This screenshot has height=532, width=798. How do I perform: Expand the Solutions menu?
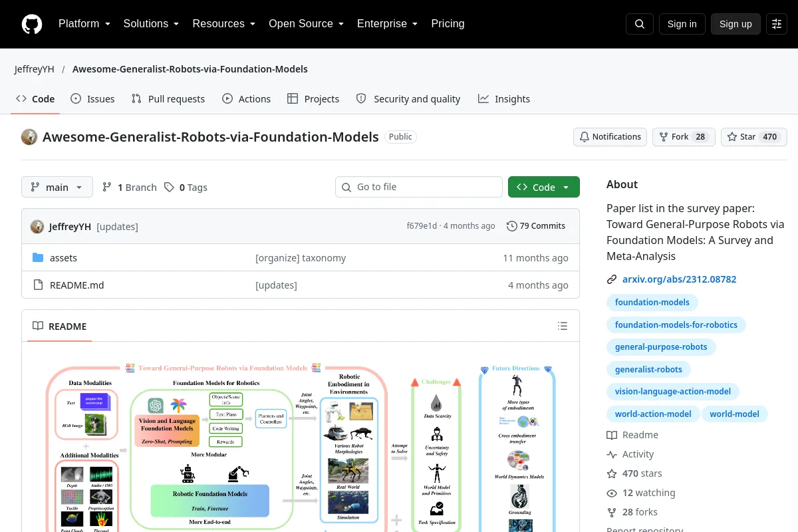(151, 24)
